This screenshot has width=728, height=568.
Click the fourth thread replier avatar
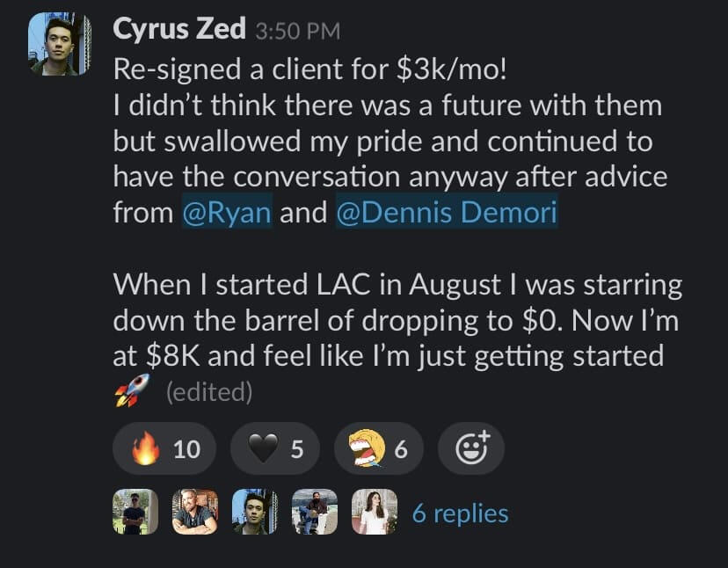point(314,512)
